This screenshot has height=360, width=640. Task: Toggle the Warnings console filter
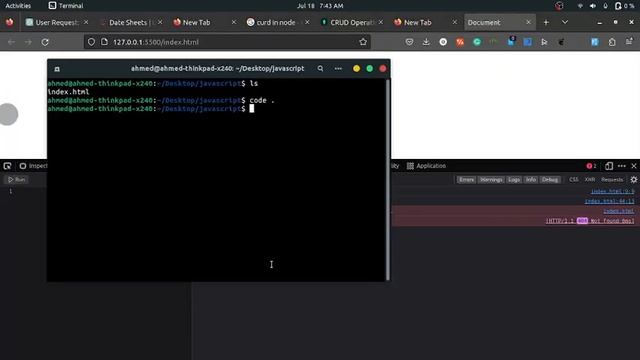tap(491, 180)
